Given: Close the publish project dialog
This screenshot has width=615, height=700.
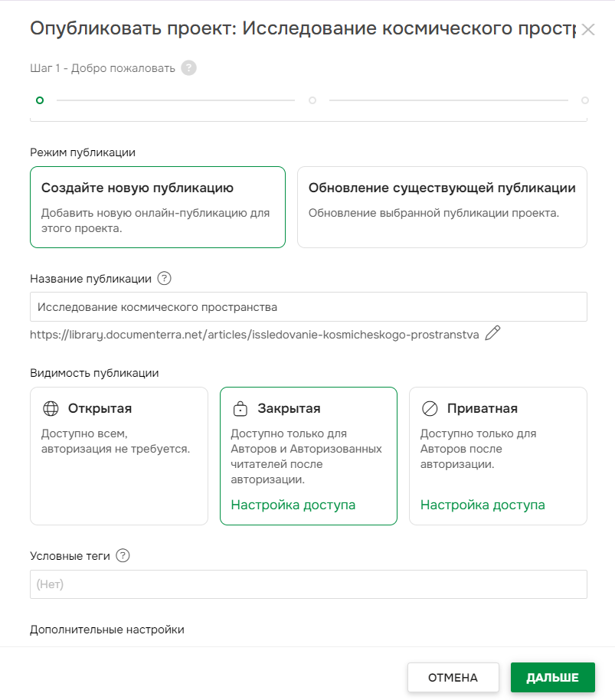Looking at the screenshot, I should [x=588, y=30].
